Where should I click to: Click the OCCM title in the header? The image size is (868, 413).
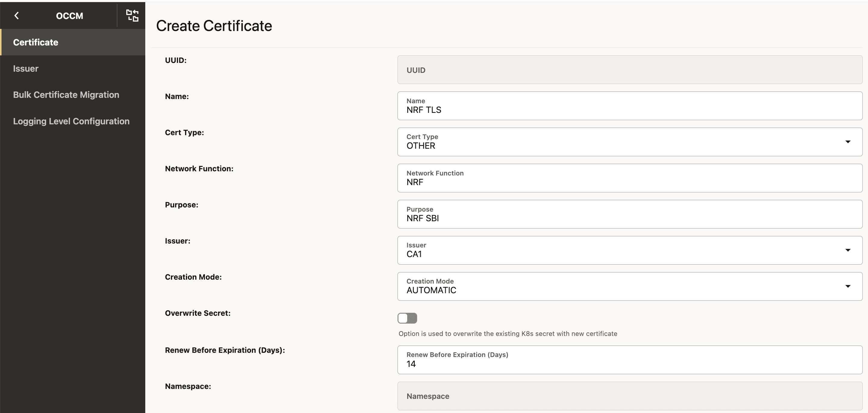pyautogui.click(x=70, y=15)
